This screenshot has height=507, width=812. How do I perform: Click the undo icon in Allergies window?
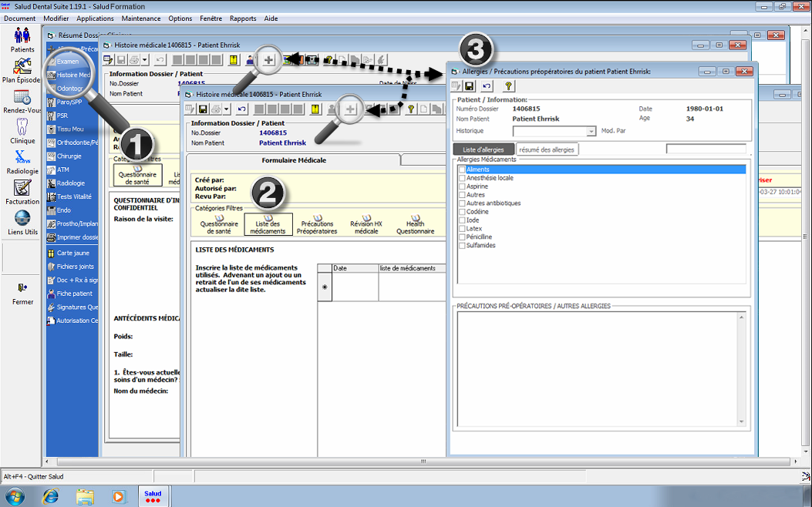pyautogui.click(x=487, y=86)
